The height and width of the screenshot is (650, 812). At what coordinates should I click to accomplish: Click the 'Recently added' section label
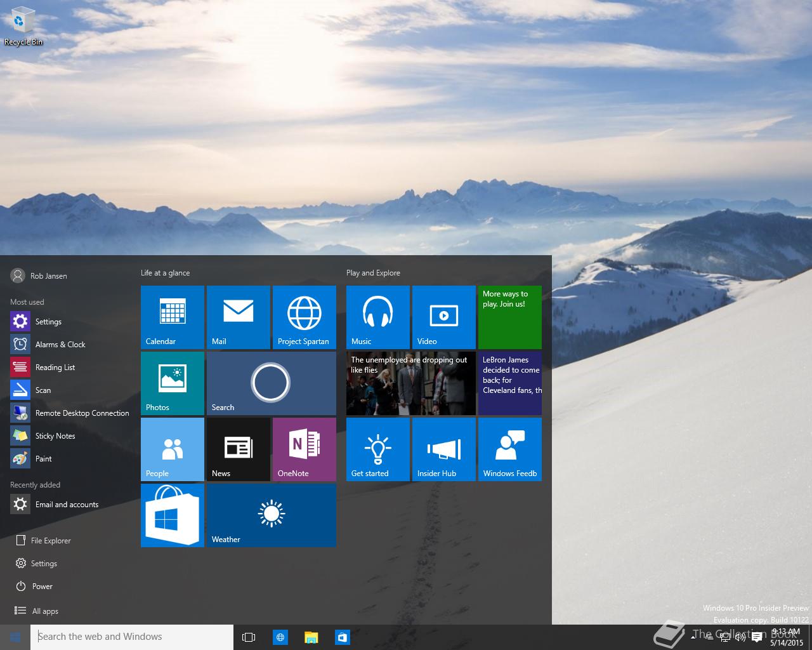coord(36,485)
